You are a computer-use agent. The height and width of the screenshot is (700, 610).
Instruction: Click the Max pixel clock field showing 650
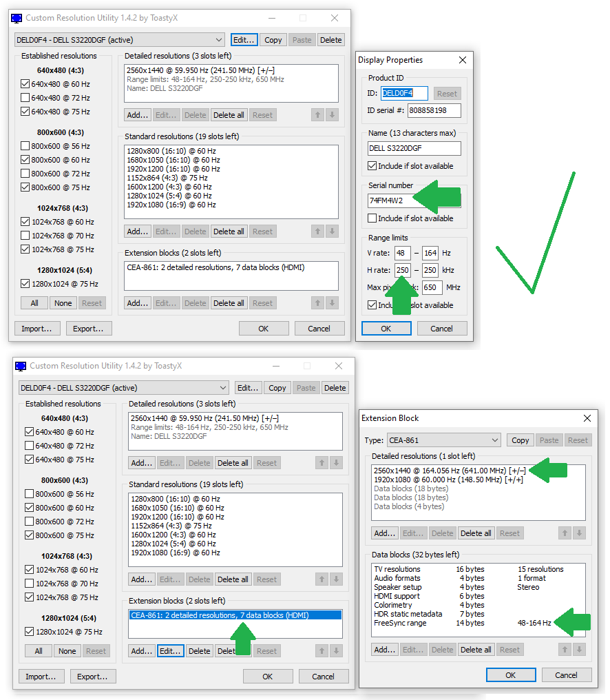click(x=432, y=287)
